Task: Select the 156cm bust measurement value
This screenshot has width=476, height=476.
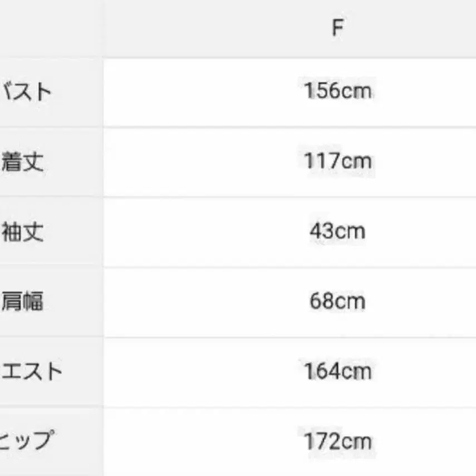Action: click(337, 91)
